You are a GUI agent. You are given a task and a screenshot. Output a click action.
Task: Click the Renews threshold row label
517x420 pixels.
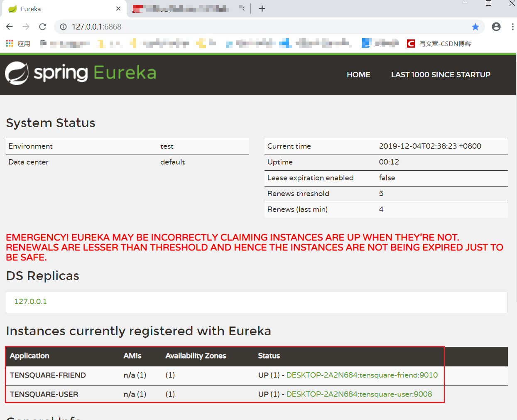coord(298,194)
